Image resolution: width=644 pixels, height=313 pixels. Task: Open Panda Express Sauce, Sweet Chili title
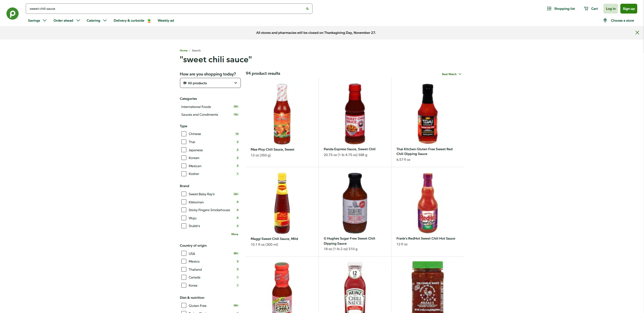coord(349,149)
